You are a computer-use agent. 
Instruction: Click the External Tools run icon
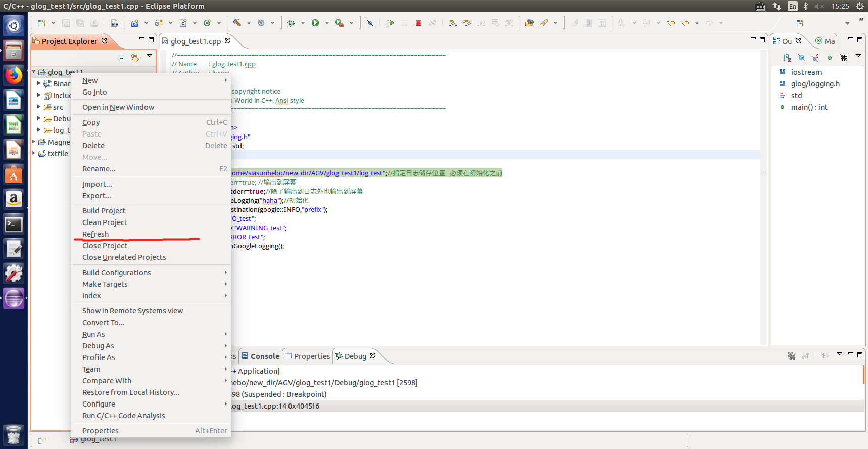tap(340, 23)
